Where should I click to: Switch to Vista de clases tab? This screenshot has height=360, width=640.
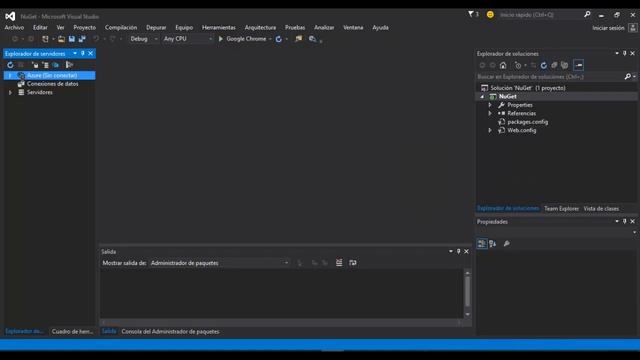[601, 209]
